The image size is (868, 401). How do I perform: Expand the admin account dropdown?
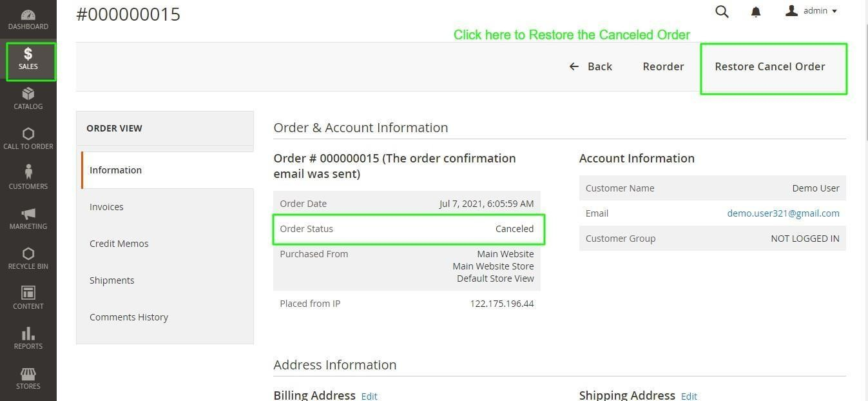point(811,11)
